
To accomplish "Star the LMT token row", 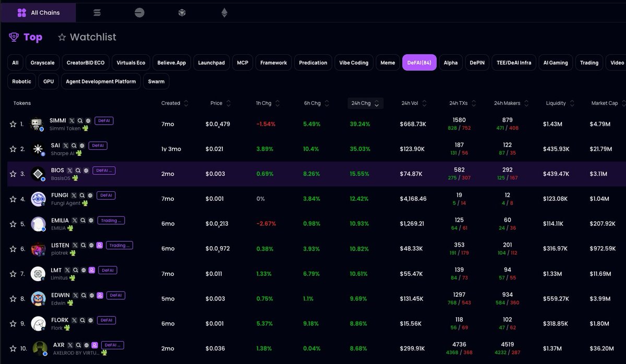I will [13, 274].
